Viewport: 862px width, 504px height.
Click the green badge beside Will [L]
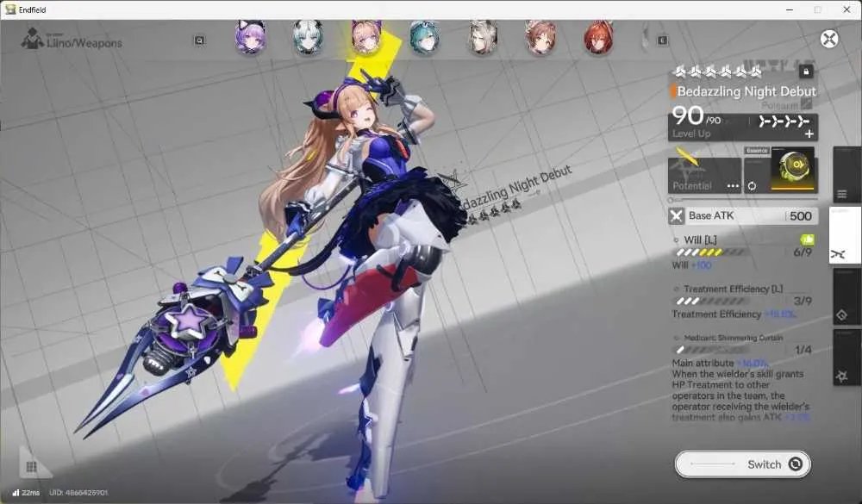click(807, 240)
